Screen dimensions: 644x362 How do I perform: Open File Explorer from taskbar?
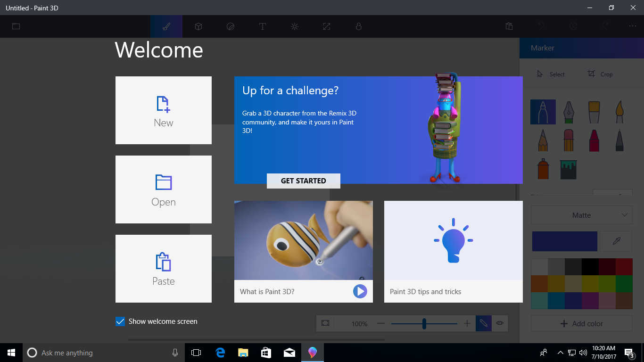(243, 353)
